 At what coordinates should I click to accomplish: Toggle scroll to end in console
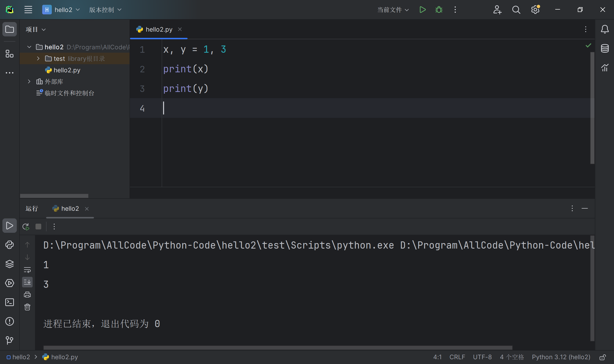point(27,282)
